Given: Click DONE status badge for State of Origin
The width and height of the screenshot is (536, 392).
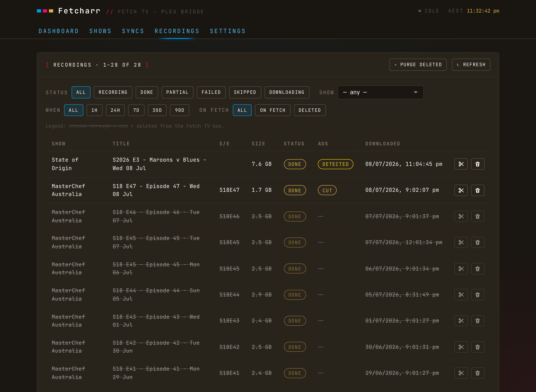Looking at the screenshot, I should pyautogui.click(x=295, y=164).
